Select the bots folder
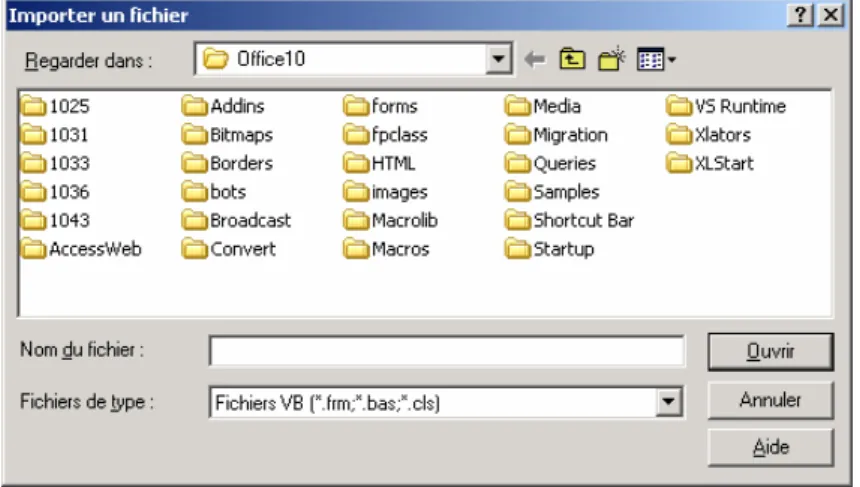 (214, 191)
